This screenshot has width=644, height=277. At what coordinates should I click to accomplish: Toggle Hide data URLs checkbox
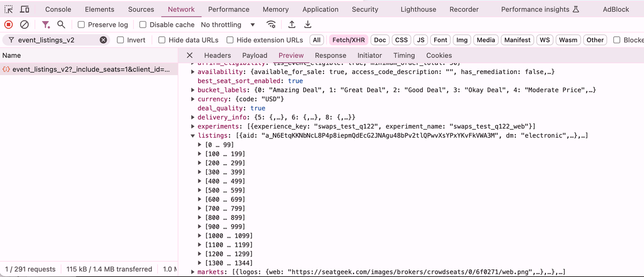point(162,40)
